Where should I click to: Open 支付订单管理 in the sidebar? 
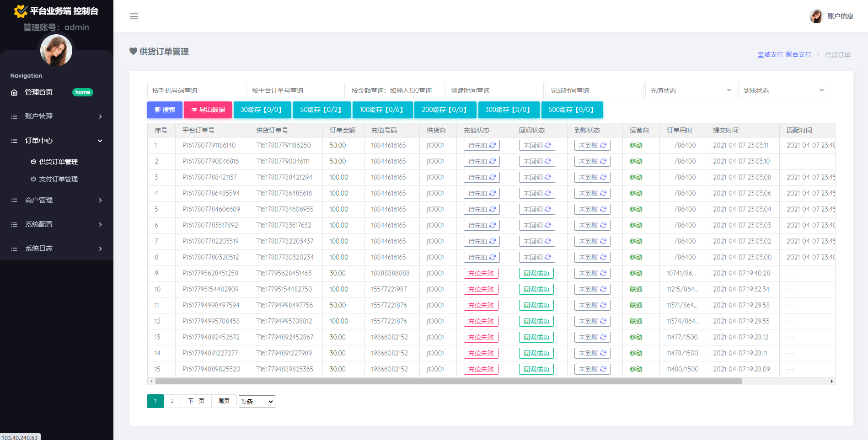tap(58, 179)
